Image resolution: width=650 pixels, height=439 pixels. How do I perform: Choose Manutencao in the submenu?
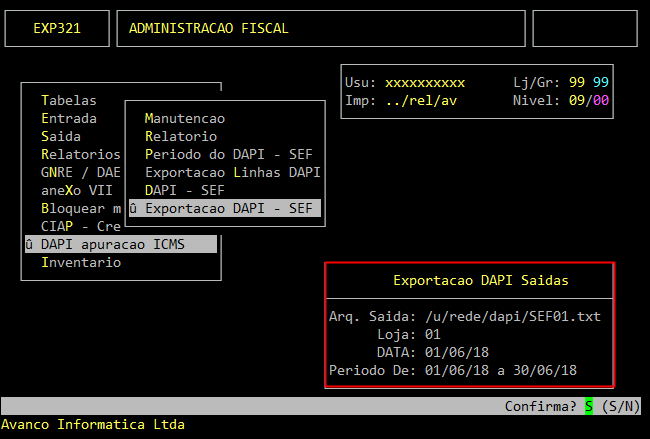(x=185, y=118)
